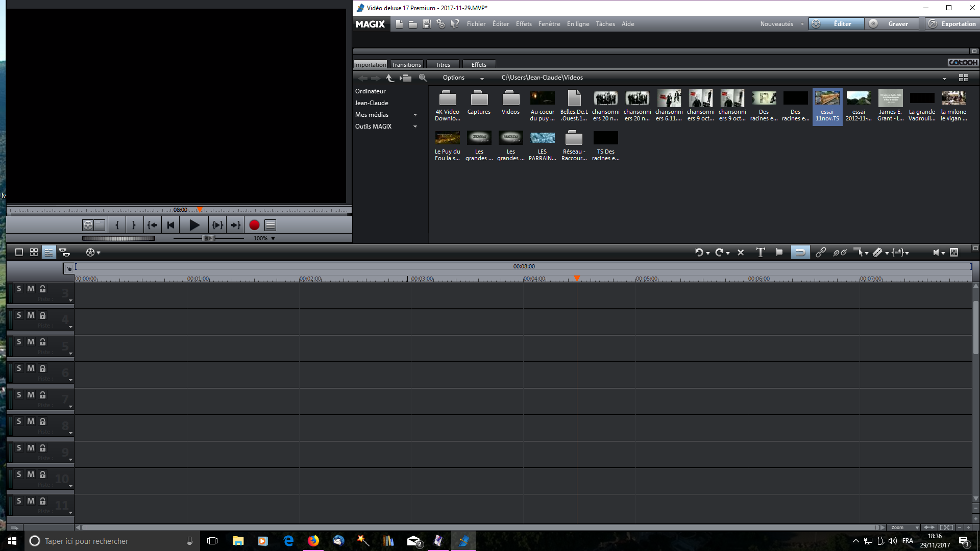This screenshot has height=551, width=980.
Task: Lock track 5
Action: 43,342
